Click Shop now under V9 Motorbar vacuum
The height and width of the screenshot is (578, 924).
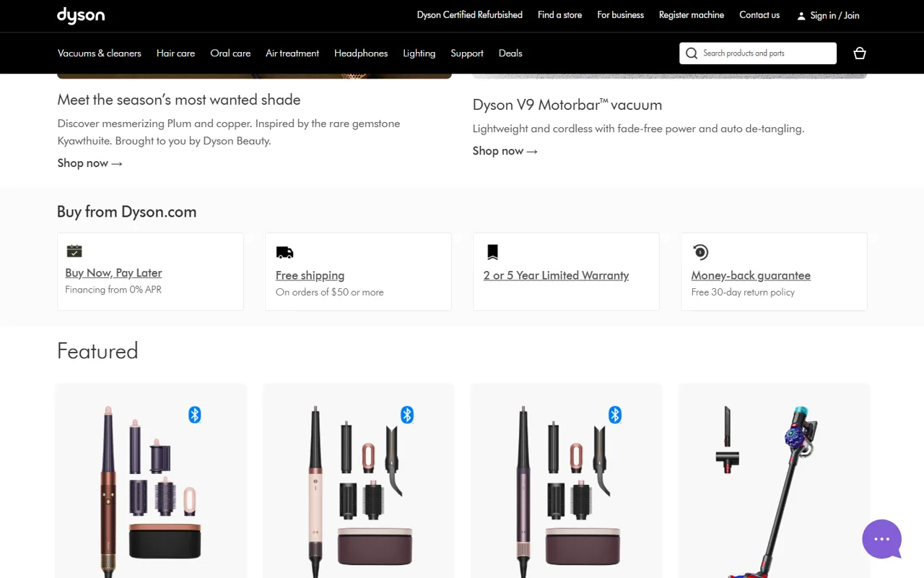[x=505, y=151]
